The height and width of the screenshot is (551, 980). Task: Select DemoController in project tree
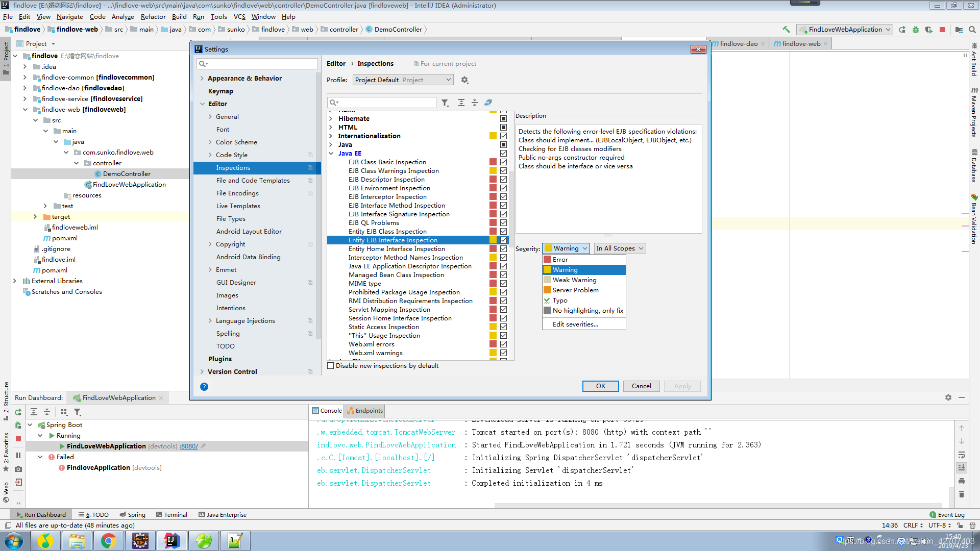click(x=127, y=174)
